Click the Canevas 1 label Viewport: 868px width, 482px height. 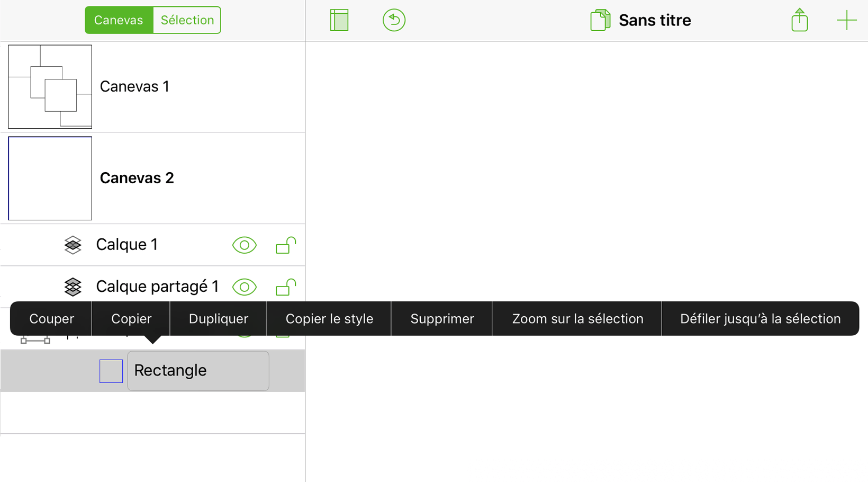[x=134, y=86]
